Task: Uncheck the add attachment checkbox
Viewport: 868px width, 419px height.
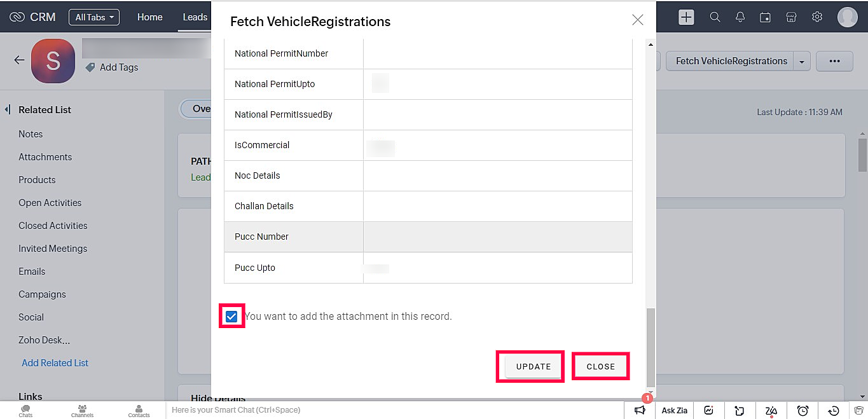Action: (231, 317)
